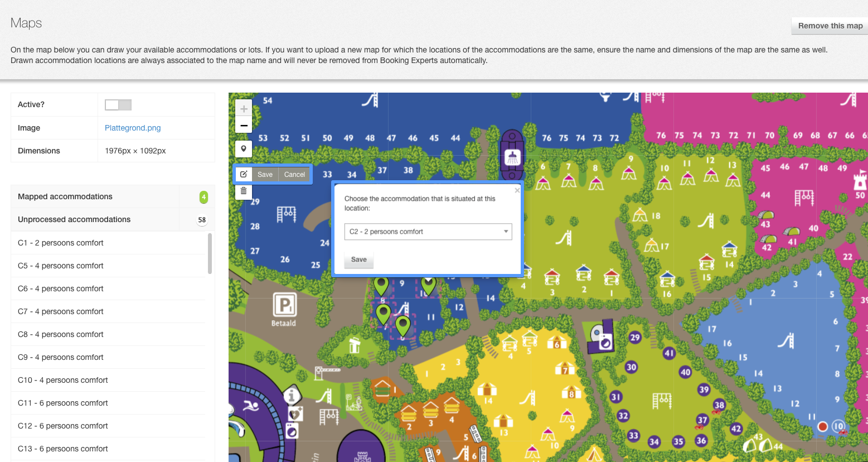Expand the Mapped accommodations section

click(x=113, y=196)
